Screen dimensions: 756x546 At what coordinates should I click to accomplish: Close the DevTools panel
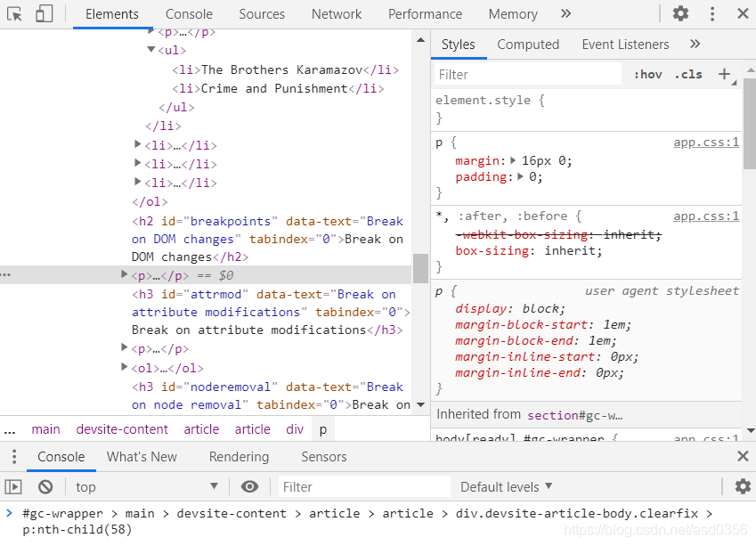[743, 13]
